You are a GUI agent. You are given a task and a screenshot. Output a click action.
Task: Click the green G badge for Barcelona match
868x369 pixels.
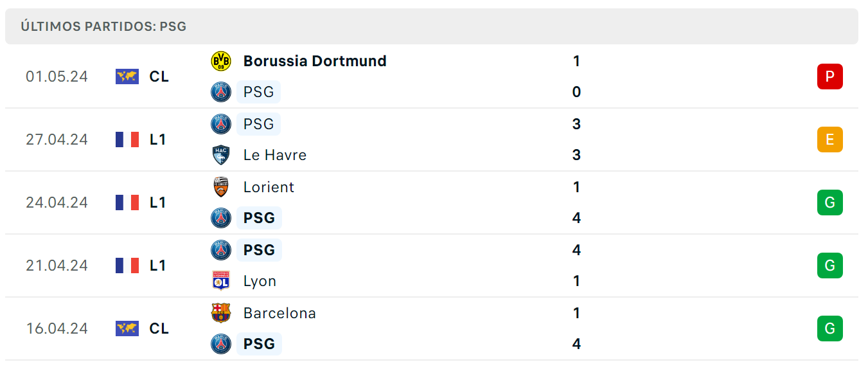point(830,328)
